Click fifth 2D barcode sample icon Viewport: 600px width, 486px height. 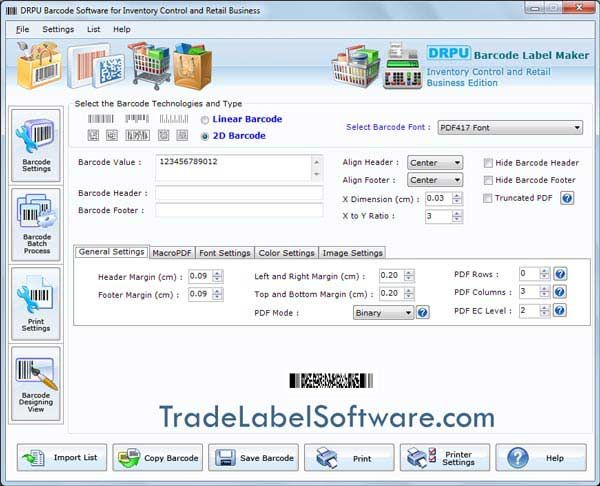(x=182, y=135)
